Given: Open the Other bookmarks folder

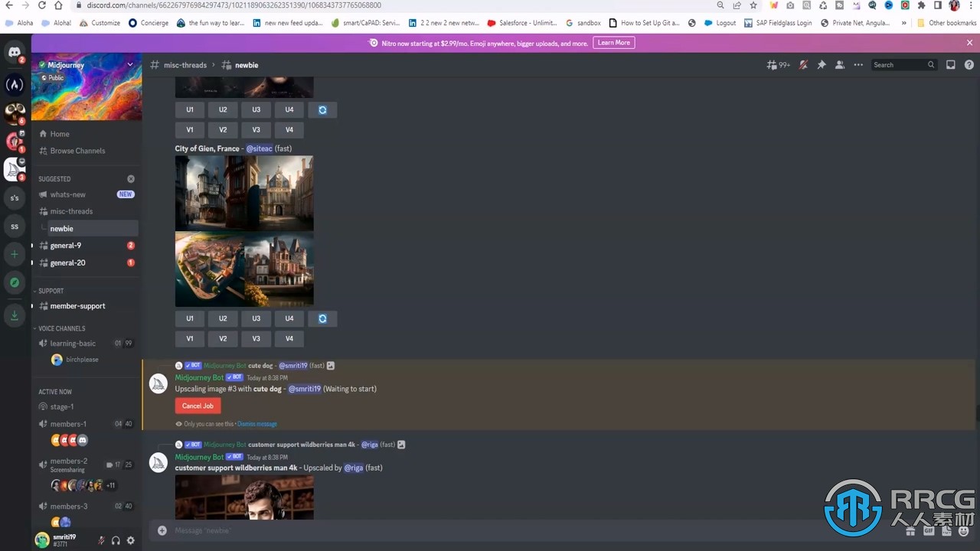Looking at the screenshot, I should (x=946, y=23).
